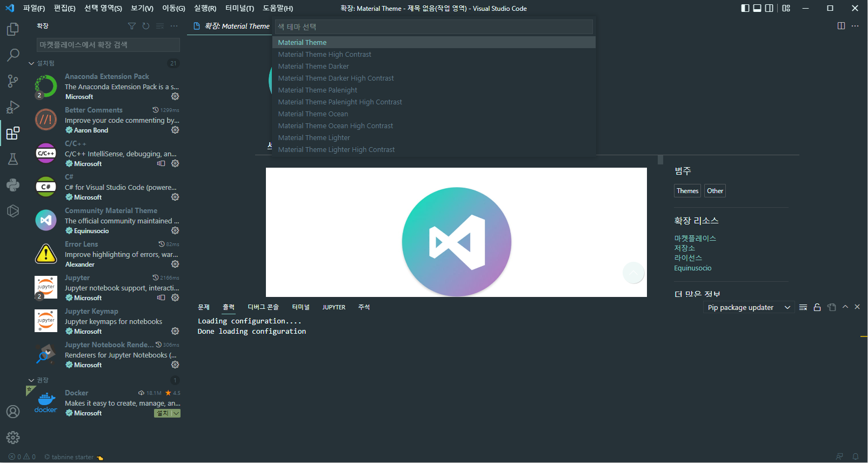Close the bottom panel

click(x=857, y=307)
